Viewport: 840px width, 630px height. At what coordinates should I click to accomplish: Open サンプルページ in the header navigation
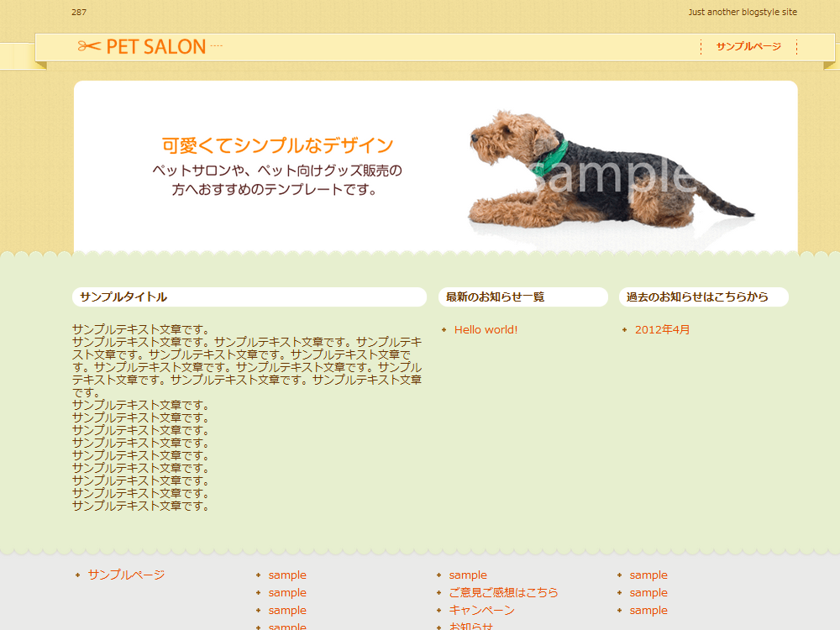coord(748,46)
